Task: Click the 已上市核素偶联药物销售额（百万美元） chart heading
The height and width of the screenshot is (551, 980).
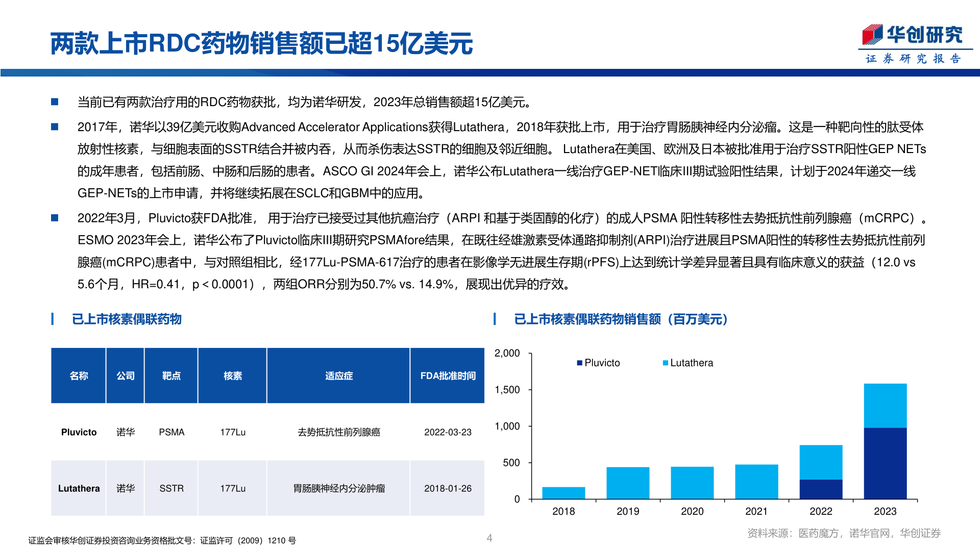Action: point(621,319)
